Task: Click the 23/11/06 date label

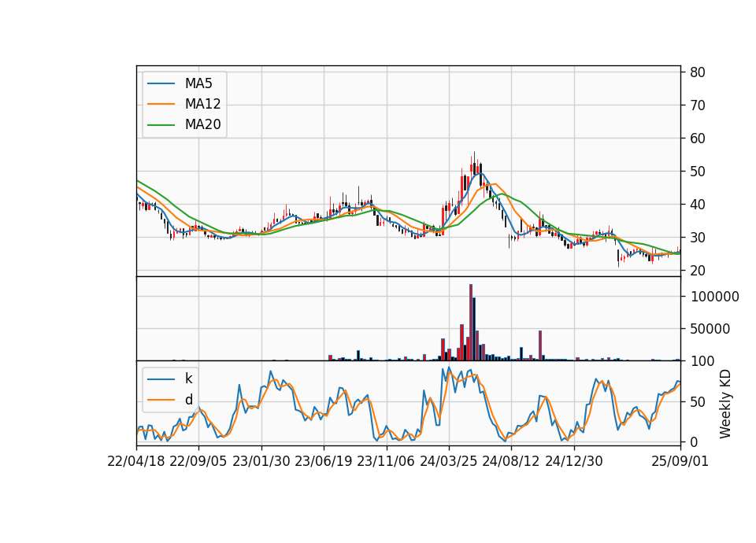Action: 386,461
